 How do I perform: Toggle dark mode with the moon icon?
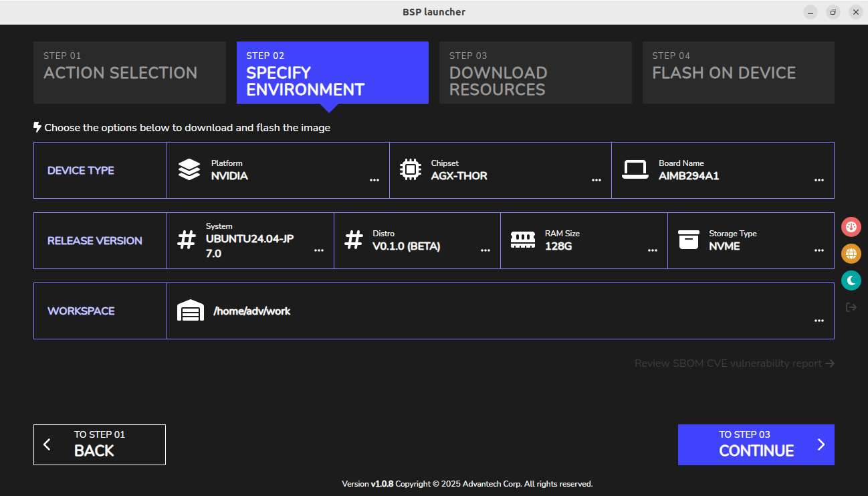851,280
